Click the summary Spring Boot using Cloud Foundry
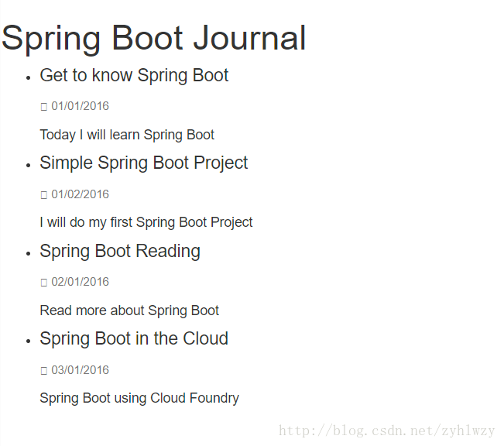The height and width of the screenshot is (446, 504). point(139,399)
